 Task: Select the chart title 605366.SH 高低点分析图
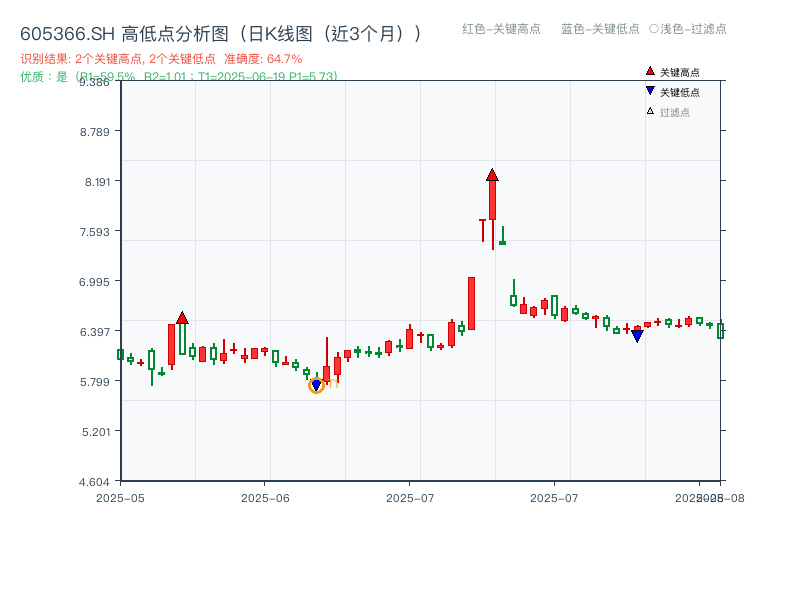pyautogui.click(x=120, y=31)
